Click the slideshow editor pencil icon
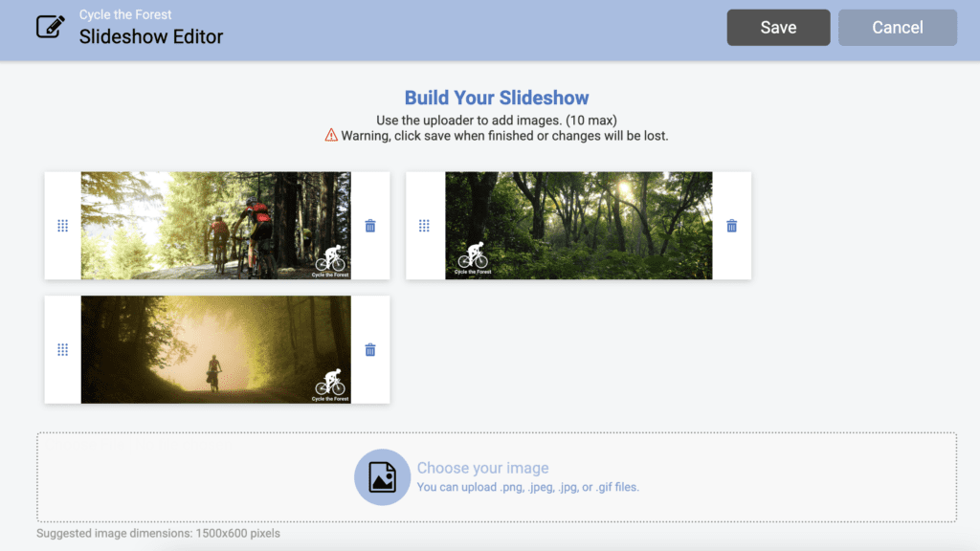980x551 pixels. point(51,26)
